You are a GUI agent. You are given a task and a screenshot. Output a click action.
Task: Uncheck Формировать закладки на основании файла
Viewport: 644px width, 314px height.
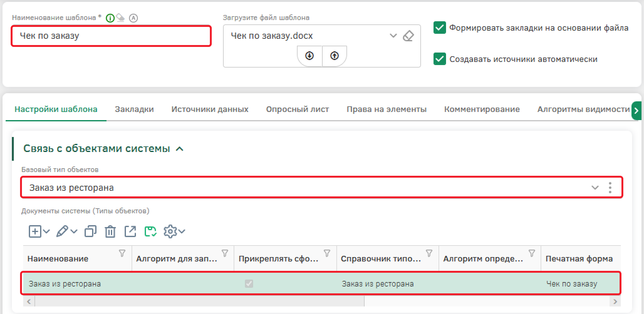439,28
